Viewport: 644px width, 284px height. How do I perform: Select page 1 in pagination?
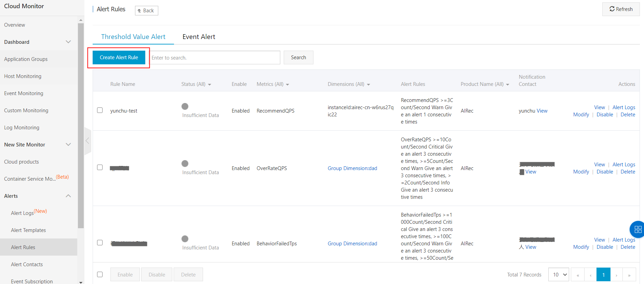[603, 275]
